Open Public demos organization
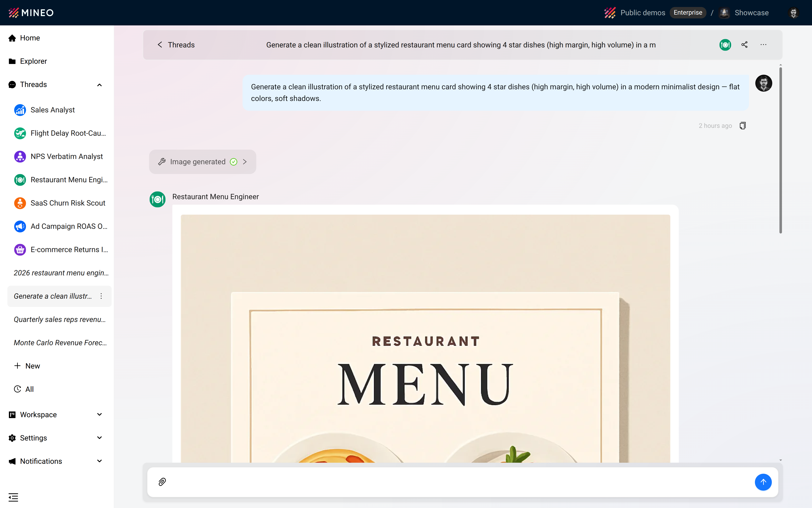Viewport: 812px width, 508px height. tap(643, 13)
